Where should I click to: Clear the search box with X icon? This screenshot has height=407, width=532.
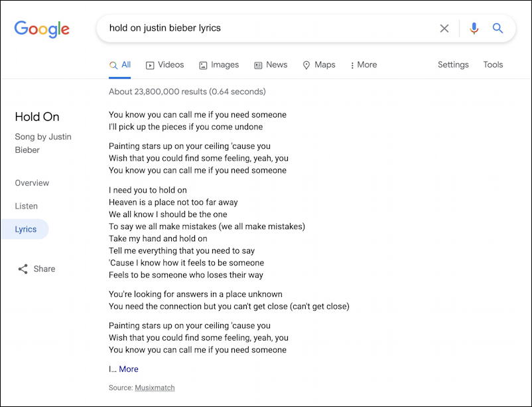point(444,28)
